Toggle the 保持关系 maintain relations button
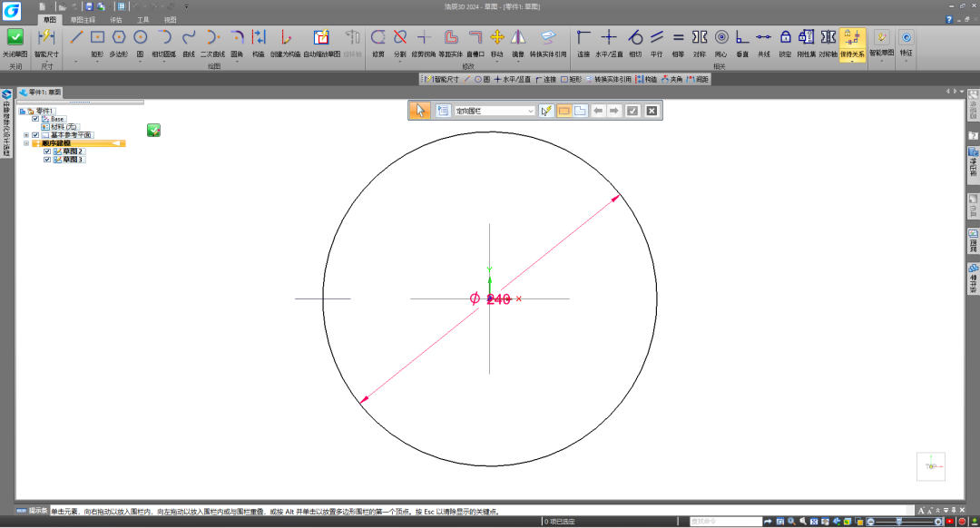Image resolution: width=980 pixels, height=528 pixels. [852, 44]
